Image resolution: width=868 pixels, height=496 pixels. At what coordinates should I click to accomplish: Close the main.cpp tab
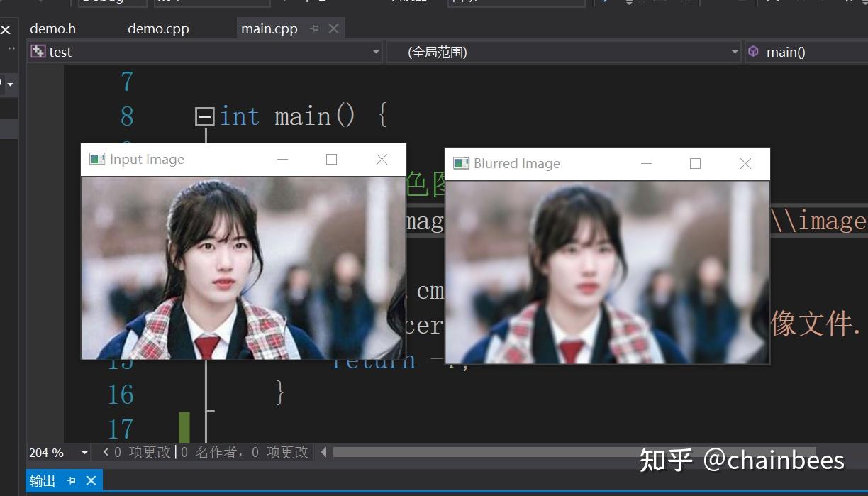(333, 28)
